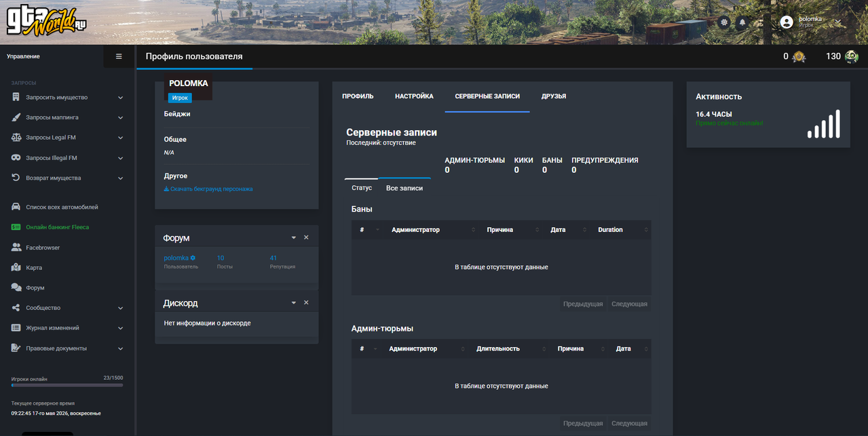Open the polomka account dropdown chevron
Viewport: 868px width, 436px height.
tap(838, 22)
